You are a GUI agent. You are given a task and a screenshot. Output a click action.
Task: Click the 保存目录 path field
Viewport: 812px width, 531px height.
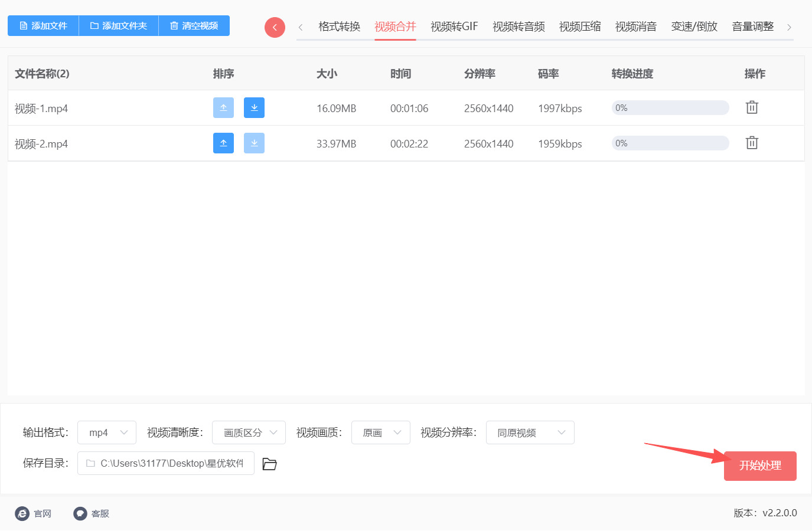pyautogui.click(x=166, y=463)
